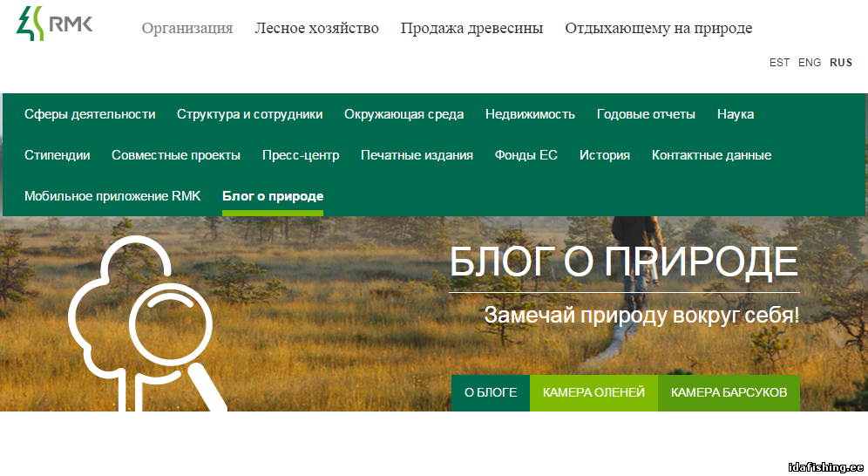Open Недвижимость section
This screenshot has width=868, height=476.
point(530,114)
